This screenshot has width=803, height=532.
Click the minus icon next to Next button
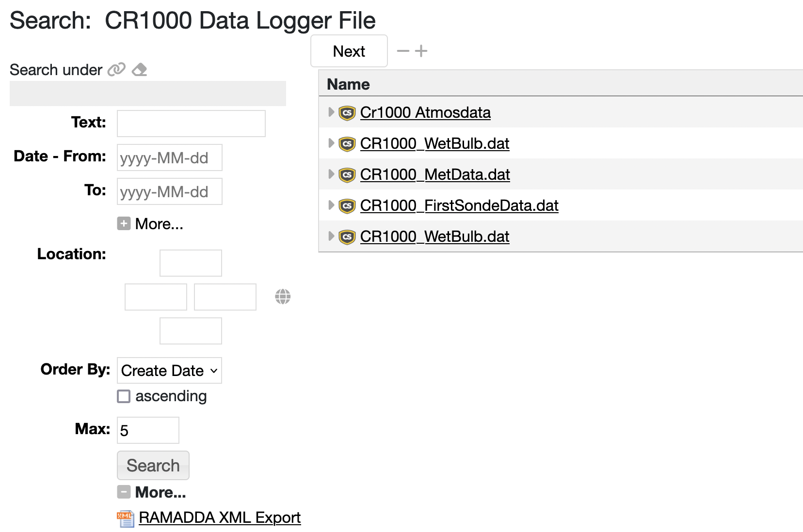pos(403,51)
